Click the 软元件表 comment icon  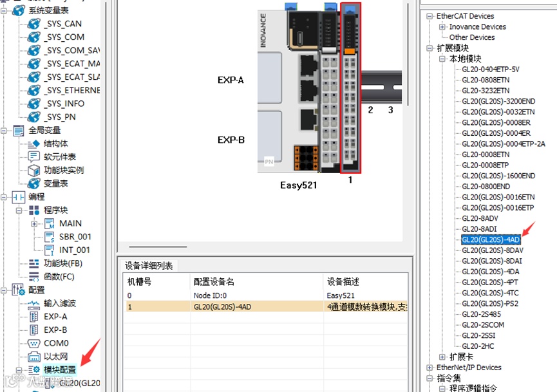coord(33,156)
